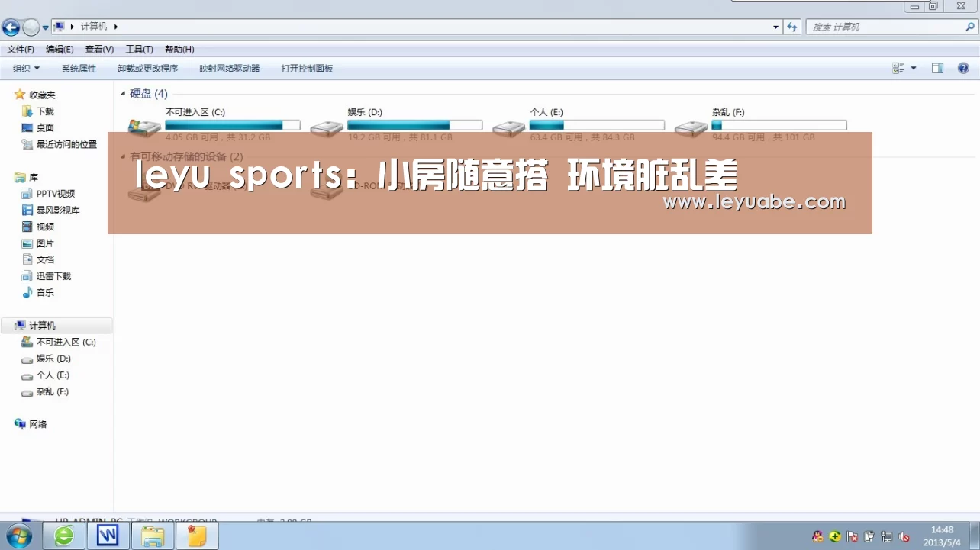Select the 娱乐 (D:) drive icon
This screenshot has width=980, height=550.
click(x=327, y=127)
